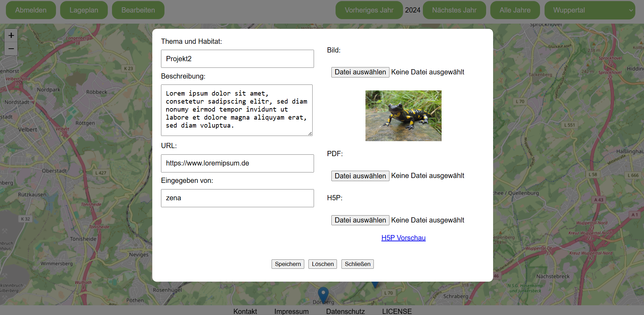Open the Wuppertal city dropdown
Viewport: 644px width, 315px height.
click(x=589, y=10)
